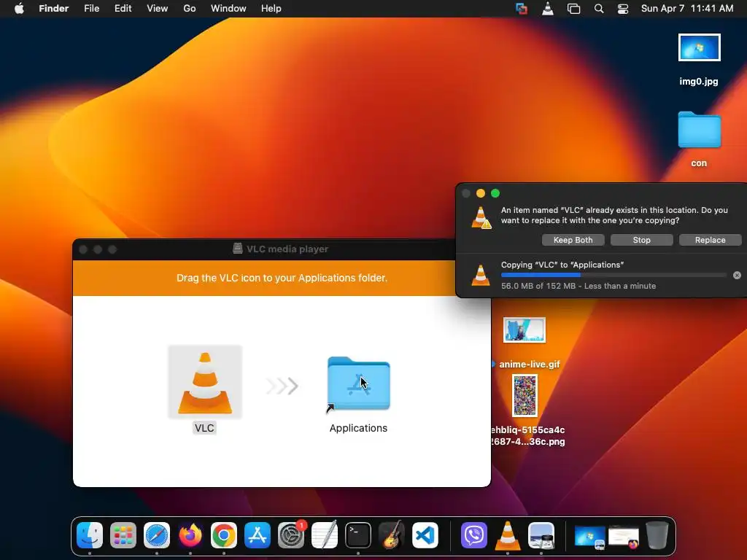Select the Applications folder shortcut in installer
This screenshot has height=560, width=747.
359,384
